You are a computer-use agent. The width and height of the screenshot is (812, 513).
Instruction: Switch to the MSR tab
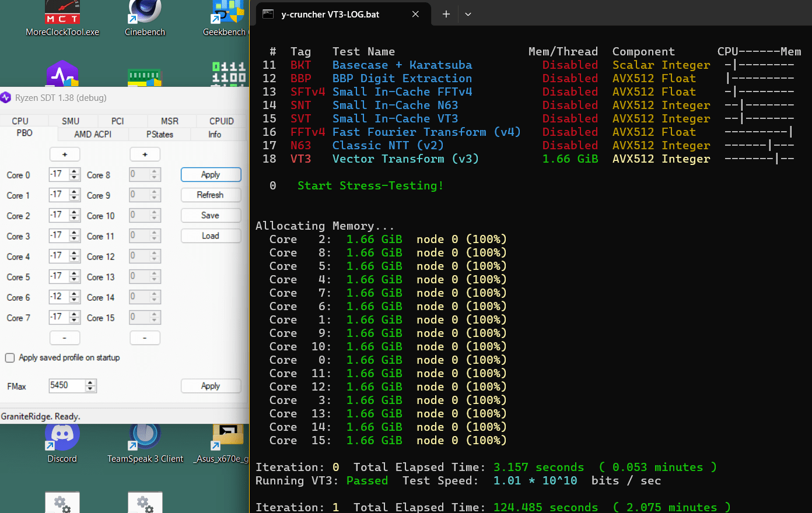click(170, 121)
